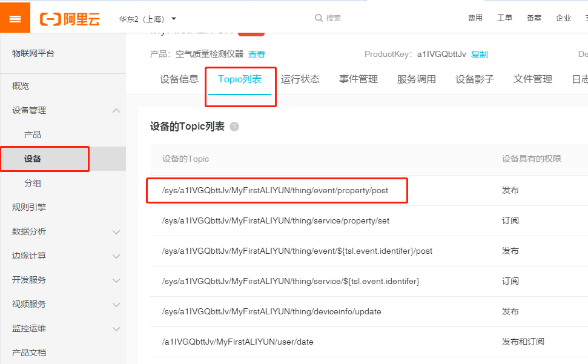Click the 设备的Topic column header
The image size is (588, 364).
tap(186, 159)
